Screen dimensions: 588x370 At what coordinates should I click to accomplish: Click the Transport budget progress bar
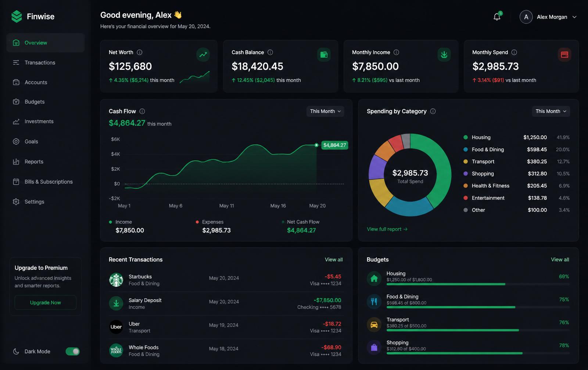(x=478, y=330)
